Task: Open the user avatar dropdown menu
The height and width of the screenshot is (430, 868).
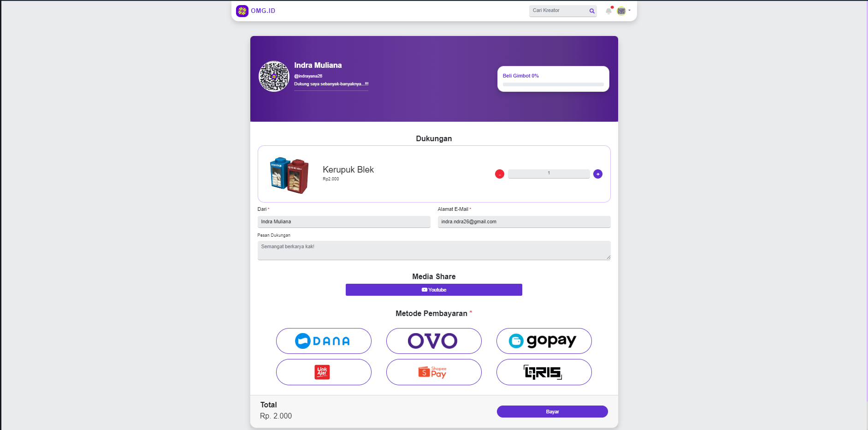Action: [x=624, y=11]
